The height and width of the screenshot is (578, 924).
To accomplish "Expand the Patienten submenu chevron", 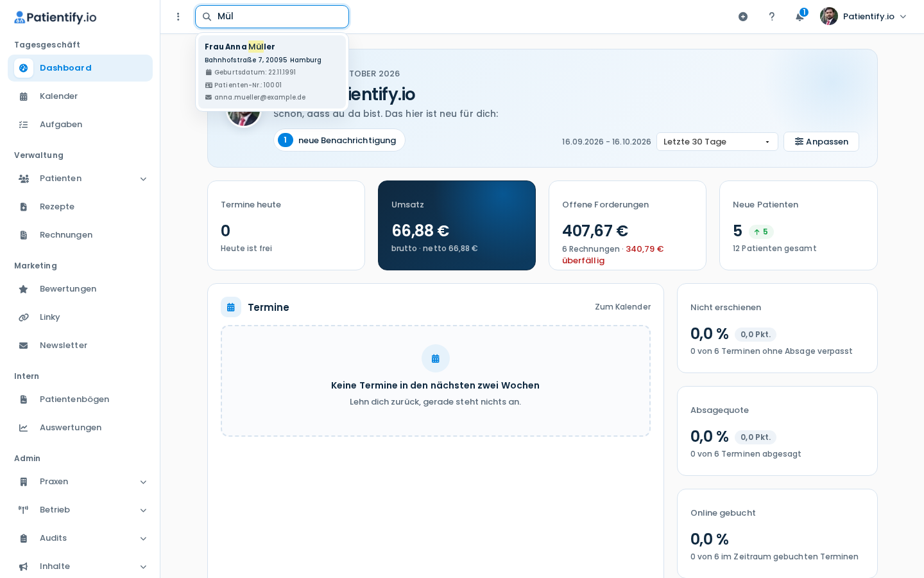I will pyautogui.click(x=143, y=179).
